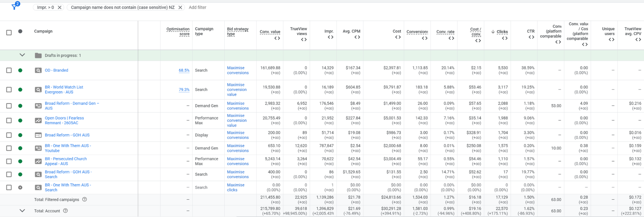Click Demand Gen icon of One With Them Youtube
This screenshot has width=644, height=217.
pos(38,148)
